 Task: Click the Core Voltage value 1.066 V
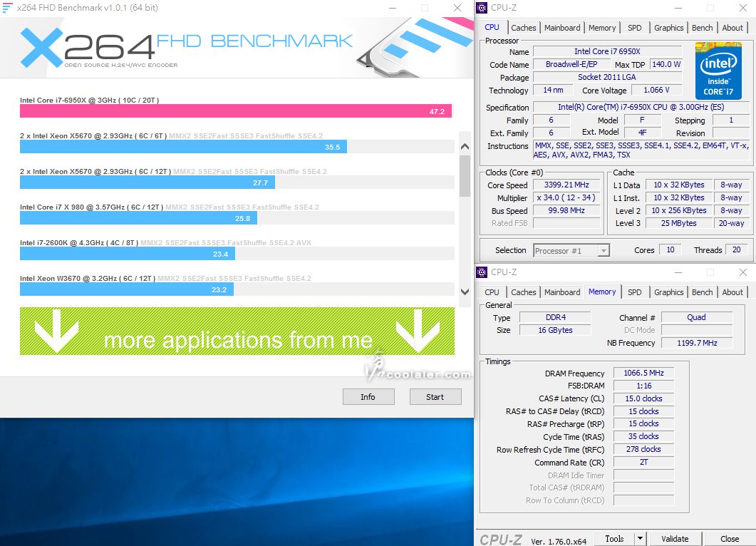[656, 91]
